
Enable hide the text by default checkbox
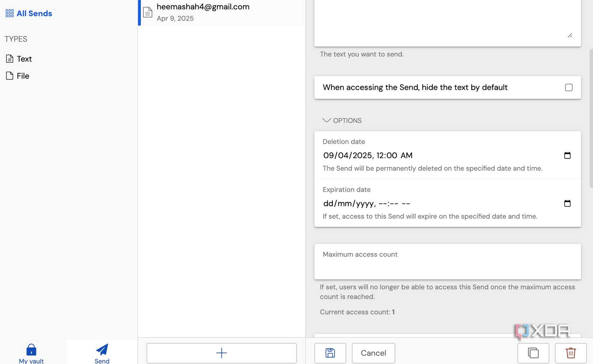(x=569, y=87)
